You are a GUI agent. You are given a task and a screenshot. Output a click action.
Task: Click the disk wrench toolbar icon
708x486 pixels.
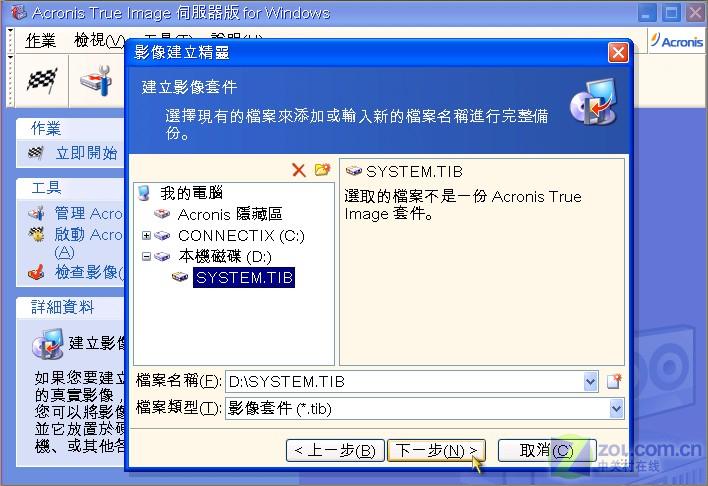[96, 80]
